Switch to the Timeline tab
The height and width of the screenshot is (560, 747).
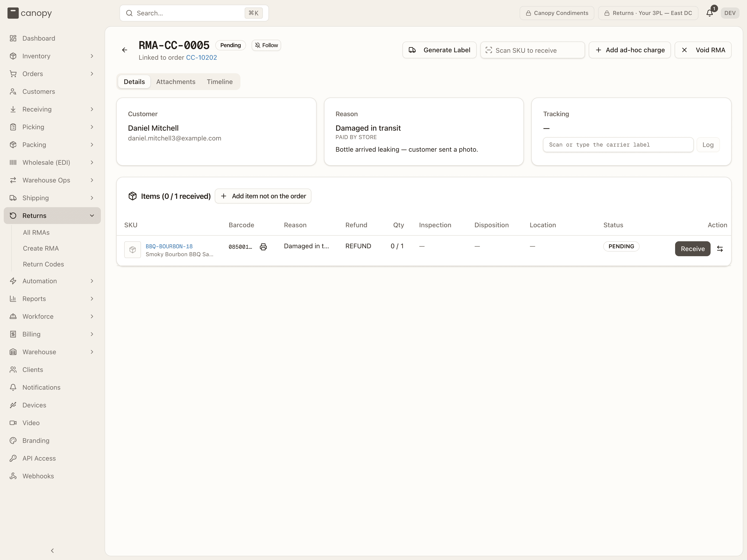[220, 82]
